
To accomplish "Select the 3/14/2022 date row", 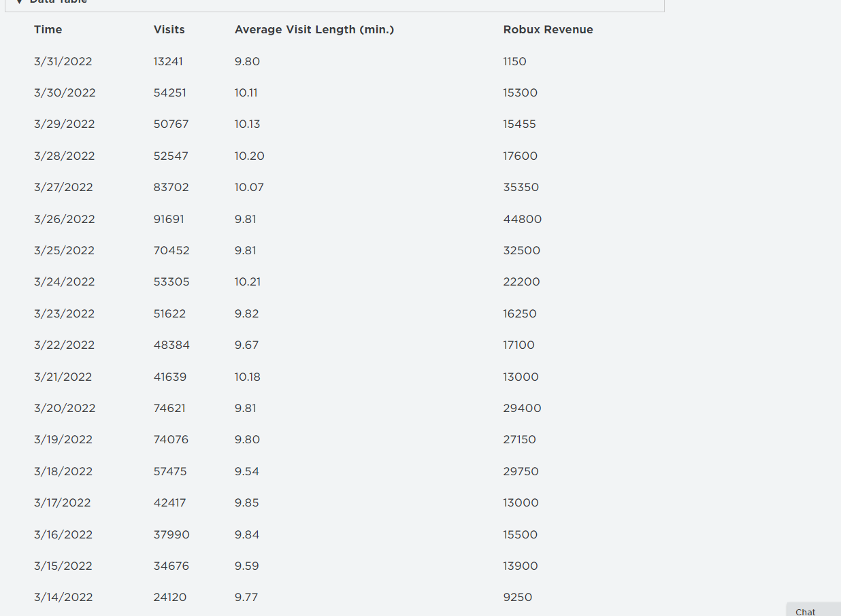I will (63, 597).
